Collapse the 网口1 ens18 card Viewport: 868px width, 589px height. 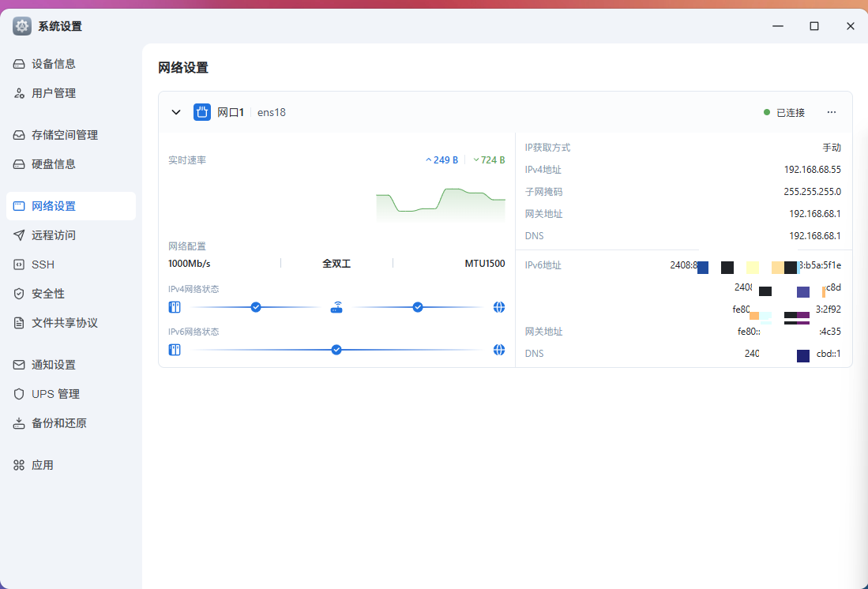[x=176, y=111]
